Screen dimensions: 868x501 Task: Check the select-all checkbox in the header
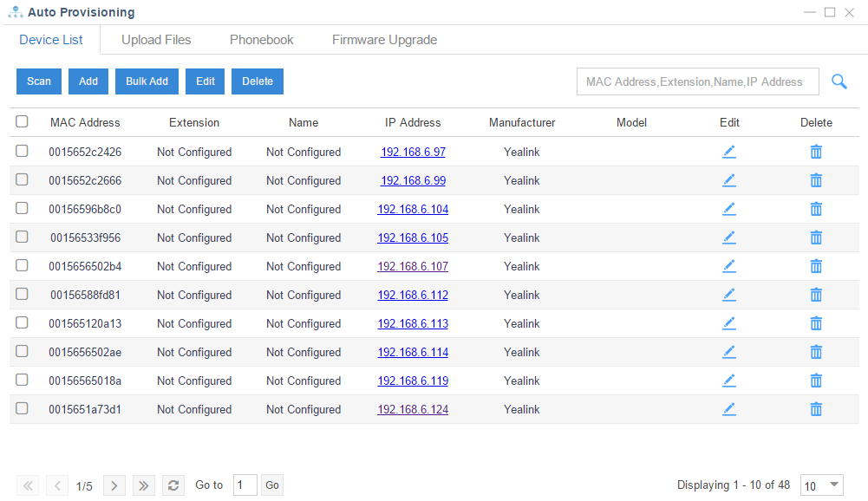tap(22, 122)
